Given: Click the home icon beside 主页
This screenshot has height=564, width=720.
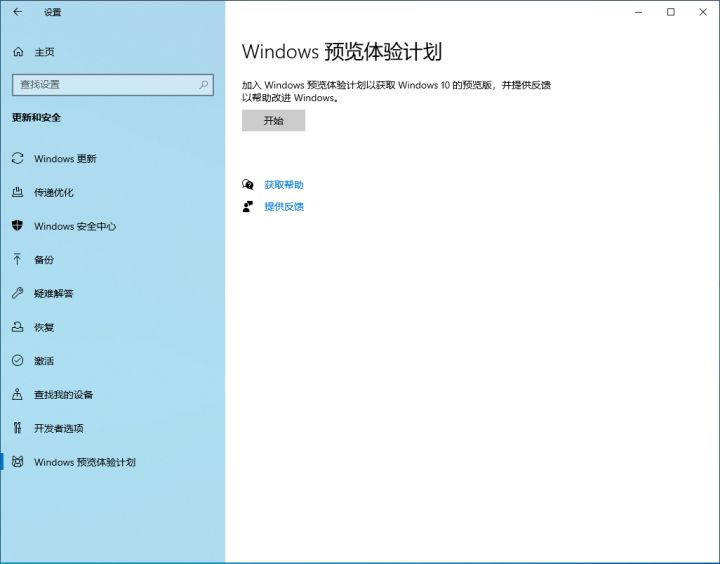Looking at the screenshot, I should 18,51.
